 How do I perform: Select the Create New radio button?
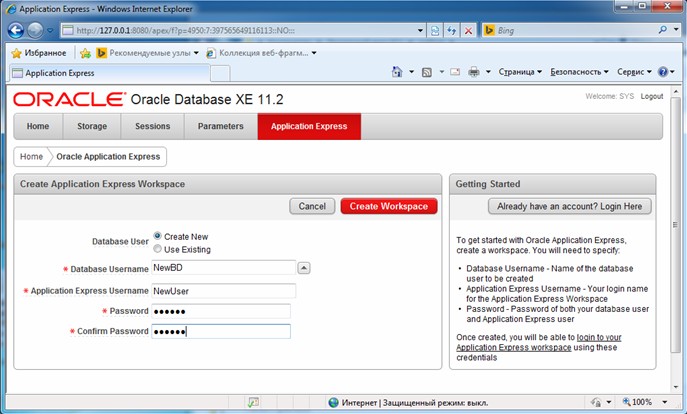(157, 236)
